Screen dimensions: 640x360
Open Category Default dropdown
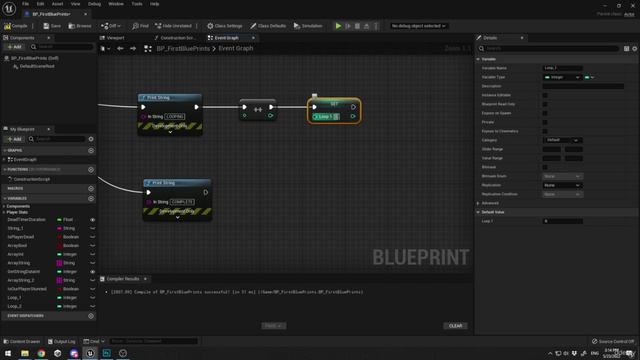click(562, 140)
